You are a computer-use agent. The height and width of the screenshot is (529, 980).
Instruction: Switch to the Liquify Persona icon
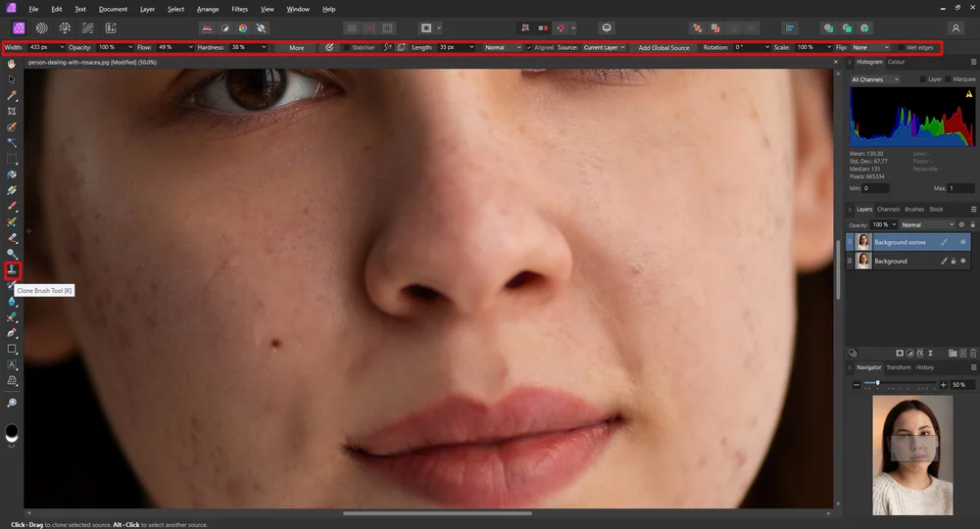click(x=42, y=28)
